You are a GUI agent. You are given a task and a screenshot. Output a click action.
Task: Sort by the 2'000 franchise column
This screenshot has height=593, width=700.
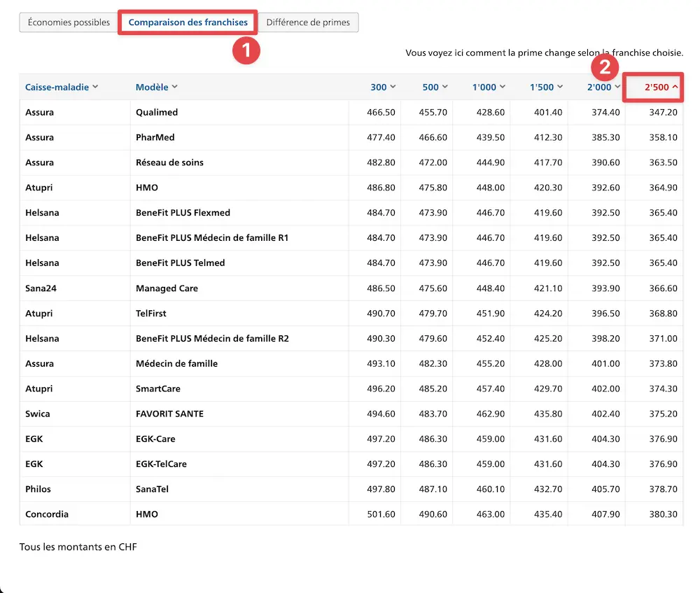[603, 87]
